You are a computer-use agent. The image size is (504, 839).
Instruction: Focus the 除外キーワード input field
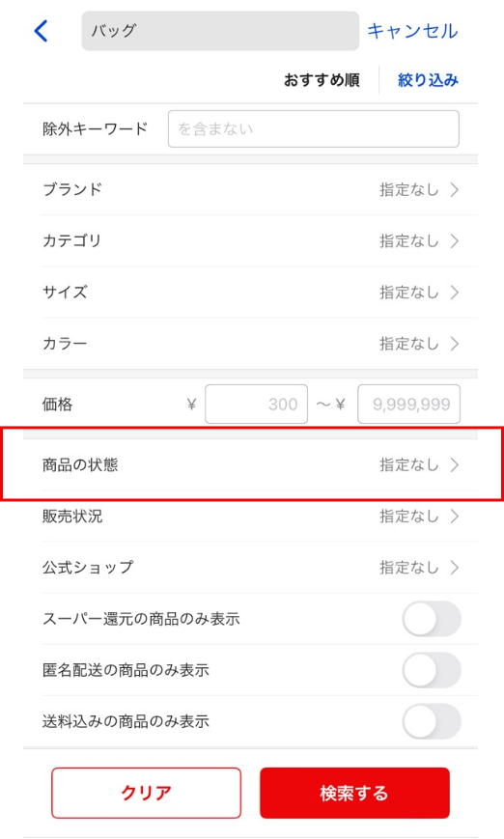pos(314,129)
